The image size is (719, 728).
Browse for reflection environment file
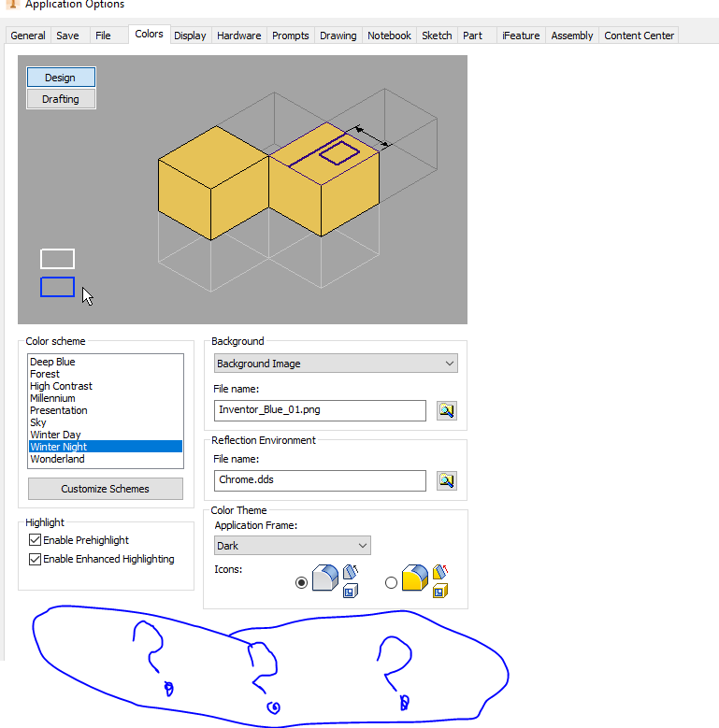coord(447,480)
